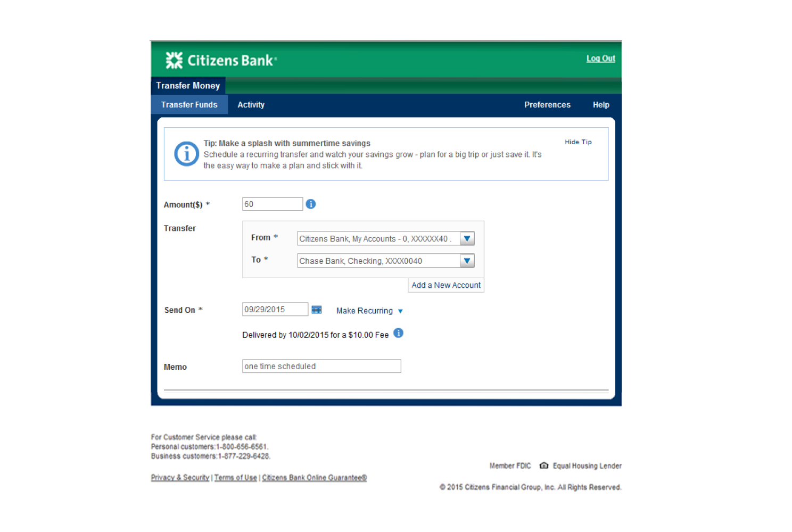Open the Help menu

(x=601, y=105)
